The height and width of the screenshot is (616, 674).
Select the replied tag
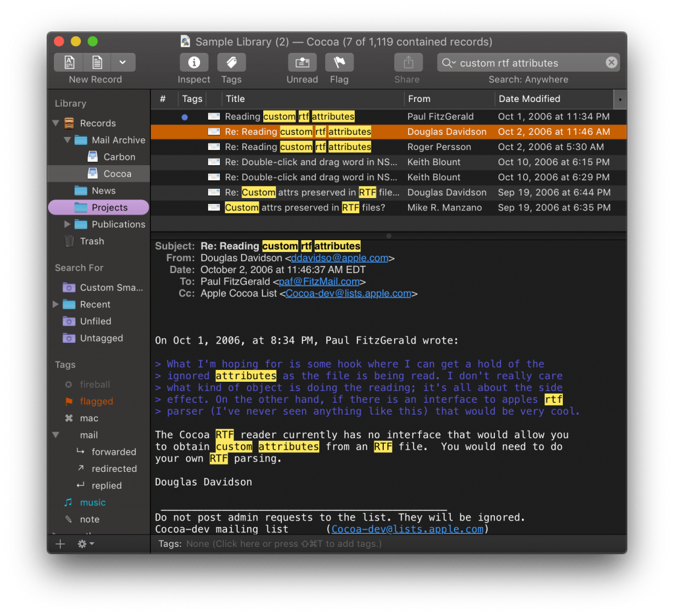[x=99, y=486]
